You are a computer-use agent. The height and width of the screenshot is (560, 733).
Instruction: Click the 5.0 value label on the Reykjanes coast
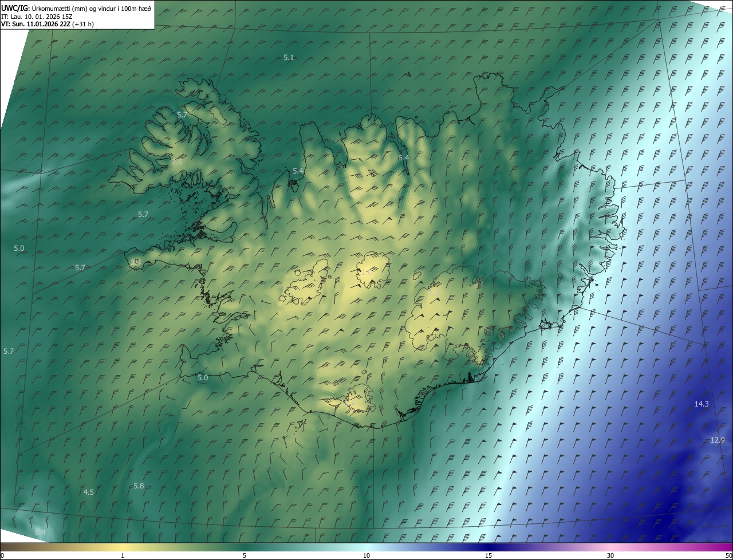click(203, 378)
